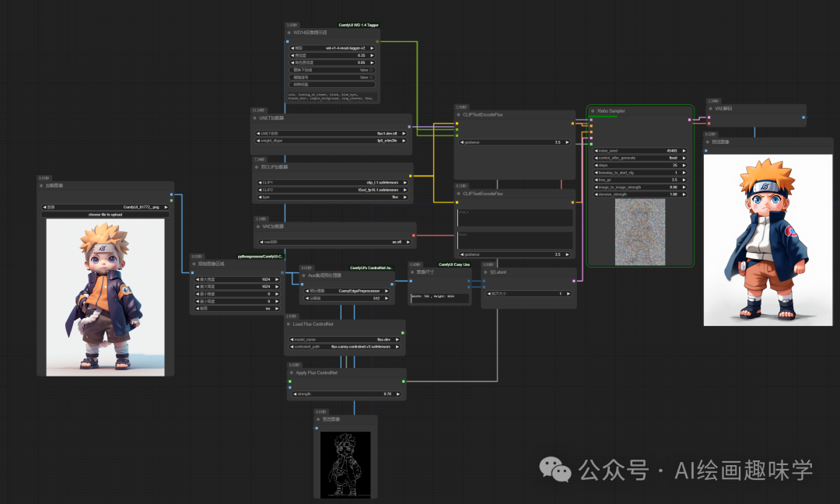Increase guidance on upper CLIPTextEncodeFlux
This screenshot has height=504, width=840.
point(567,142)
